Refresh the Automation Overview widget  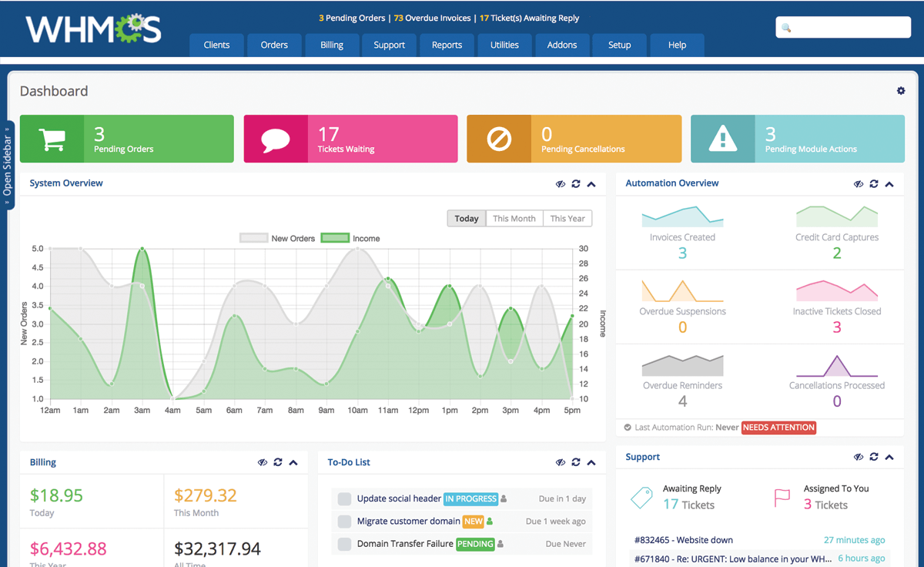tap(874, 184)
